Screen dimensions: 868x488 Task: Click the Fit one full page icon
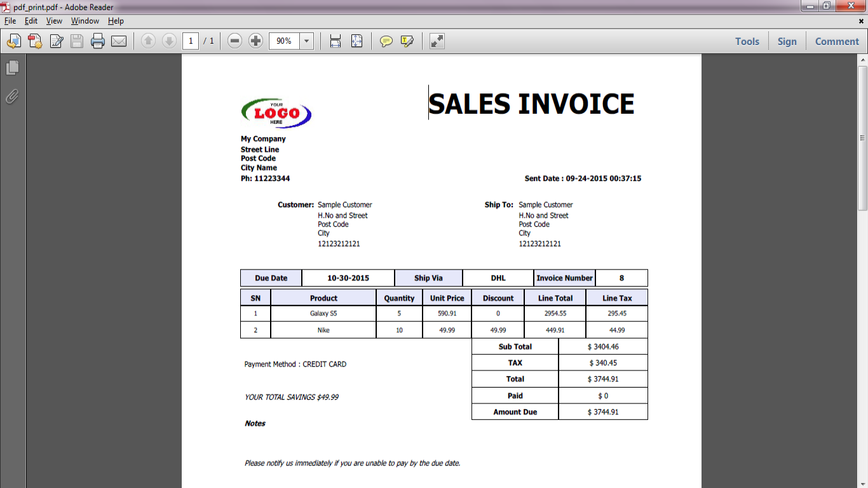click(356, 41)
